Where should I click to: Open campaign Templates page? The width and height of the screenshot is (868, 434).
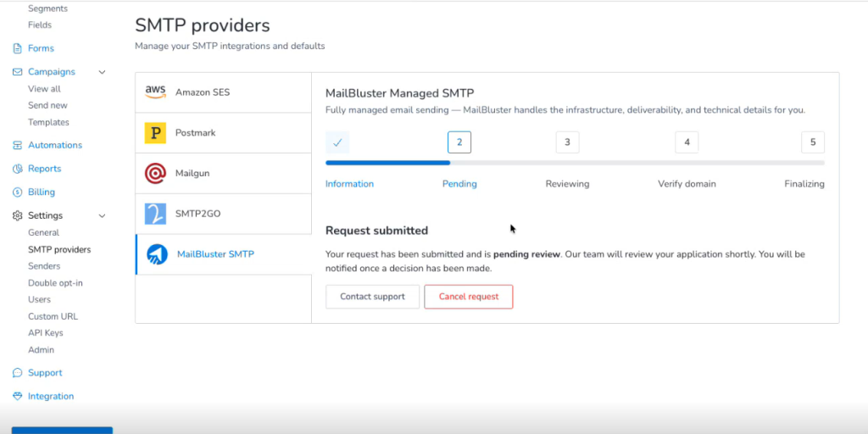(x=48, y=122)
